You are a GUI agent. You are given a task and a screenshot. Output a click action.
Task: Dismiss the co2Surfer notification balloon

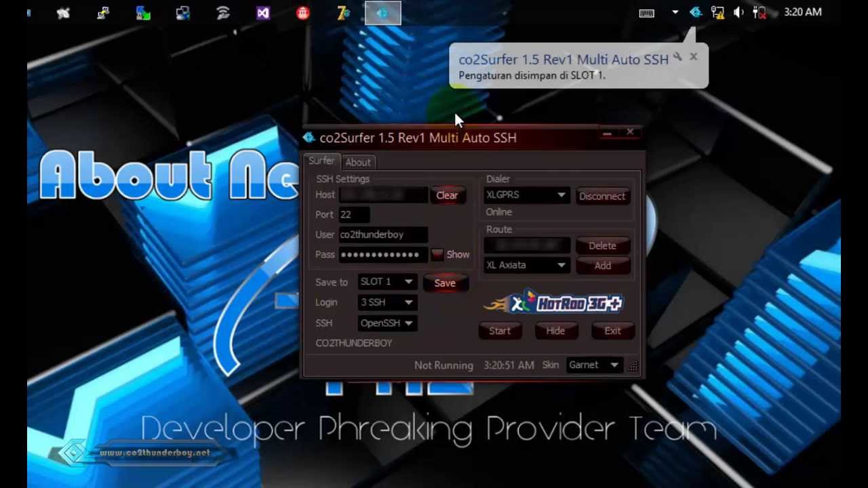(x=693, y=57)
